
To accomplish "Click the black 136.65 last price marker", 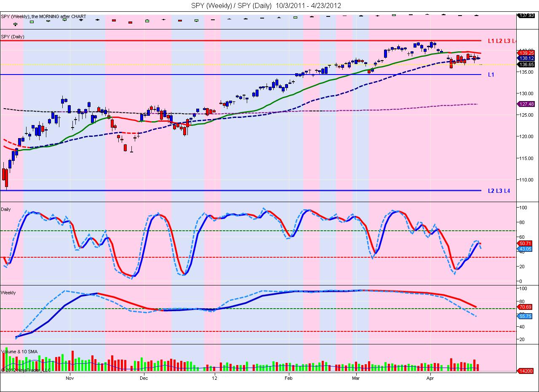I will pyautogui.click(x=526, y=65).
